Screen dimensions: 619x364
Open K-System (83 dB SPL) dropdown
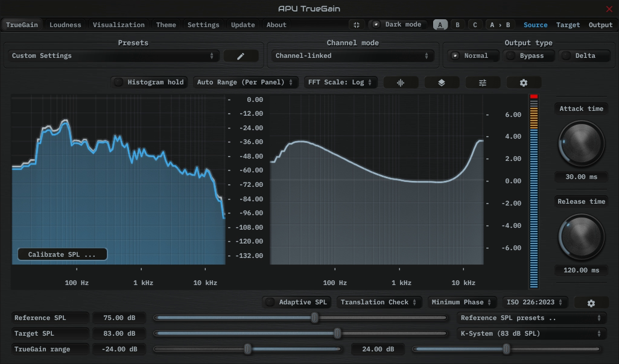pos(531,334)
